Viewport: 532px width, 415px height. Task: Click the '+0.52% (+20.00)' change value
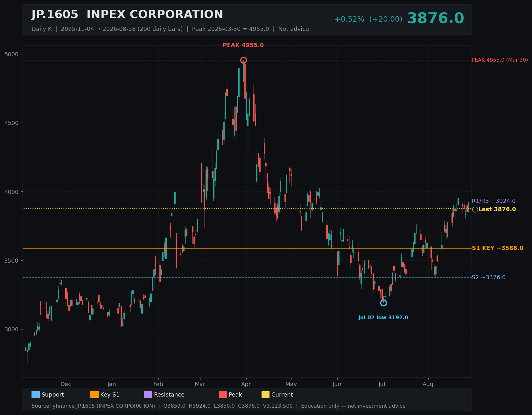coord(368,19)
